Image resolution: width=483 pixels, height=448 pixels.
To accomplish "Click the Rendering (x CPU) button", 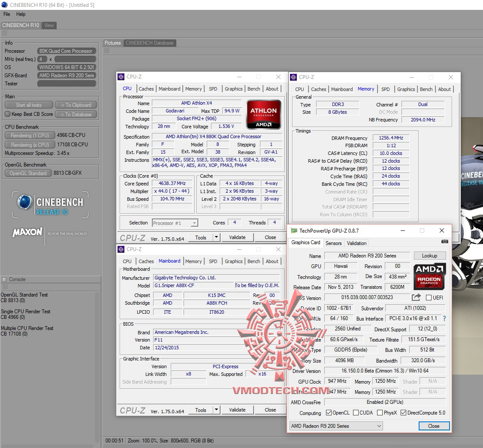I will point(30,145).
